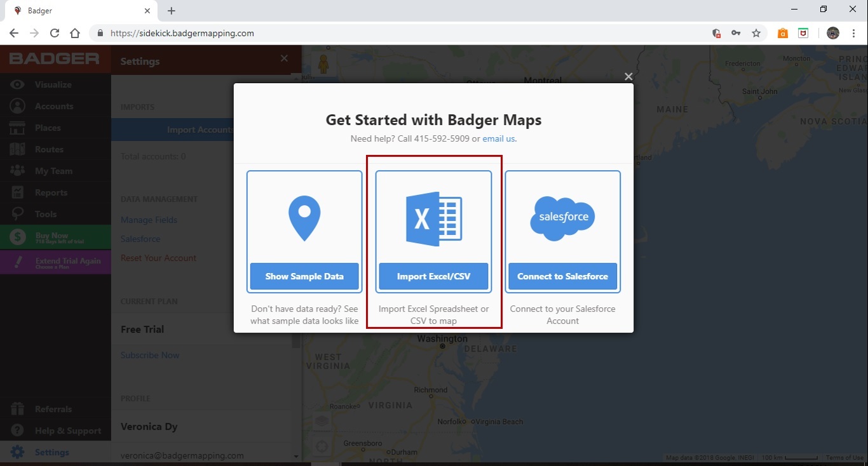Go back in the browser
This screenshot has width=868, height=466.
tap(14, 33)
